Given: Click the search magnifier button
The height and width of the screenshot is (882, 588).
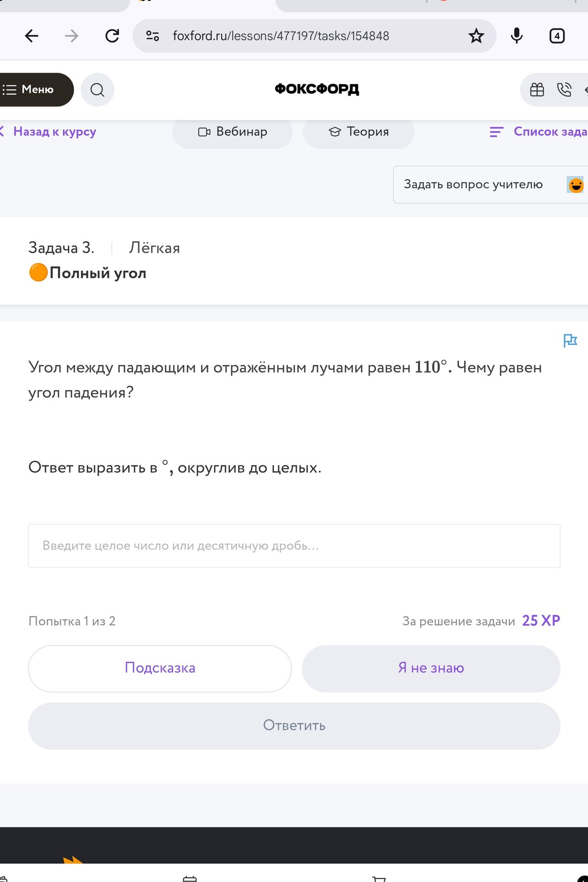Looking at the screenshot, I should click(97, 90).
